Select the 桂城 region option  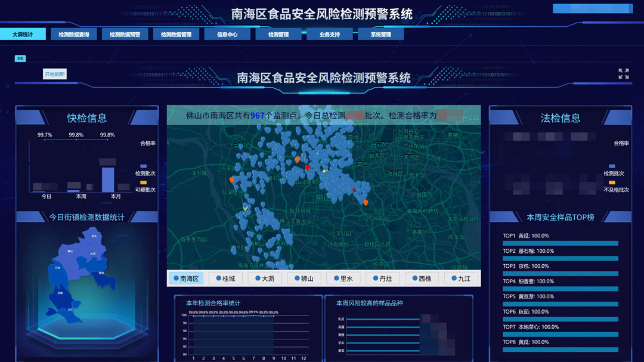point(226,279)
